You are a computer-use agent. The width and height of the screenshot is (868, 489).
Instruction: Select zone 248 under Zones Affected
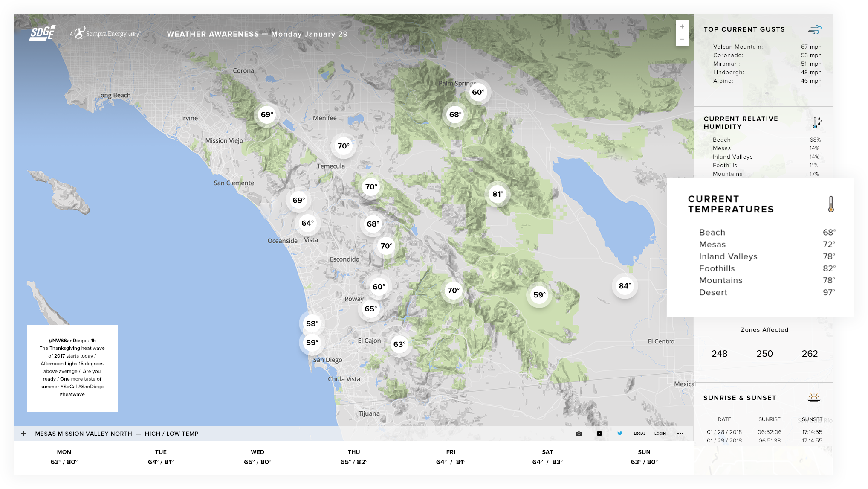[719, 354]
